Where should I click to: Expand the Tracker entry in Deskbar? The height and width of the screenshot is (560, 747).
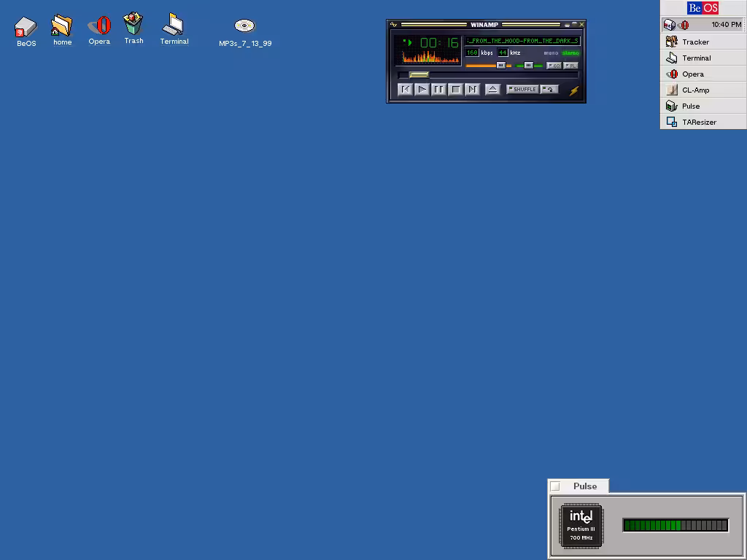tap(695, 42)
